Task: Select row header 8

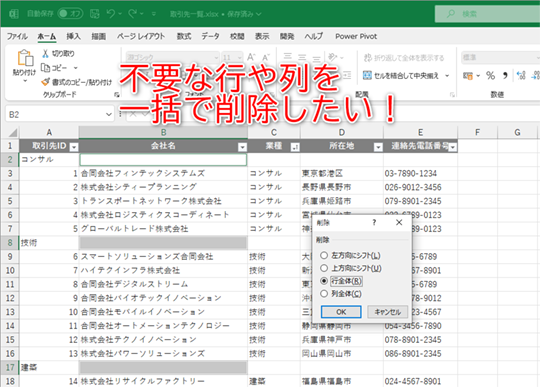Action: coord(10,243)
